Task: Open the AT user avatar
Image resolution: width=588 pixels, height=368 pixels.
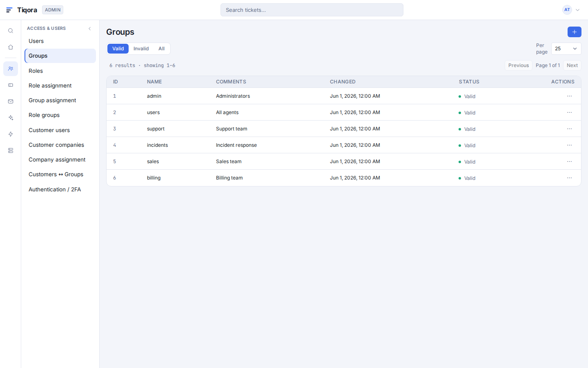Action: (567, 10)
